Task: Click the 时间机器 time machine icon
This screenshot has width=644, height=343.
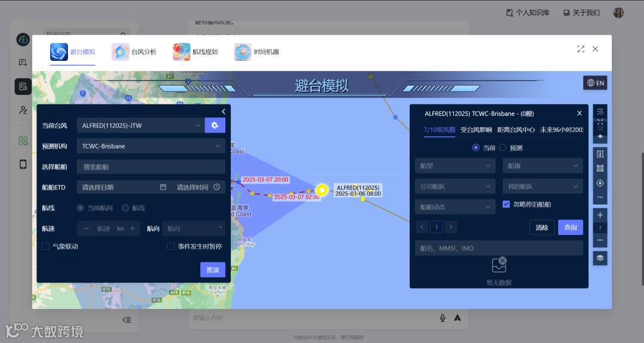Action: (242, 52)
